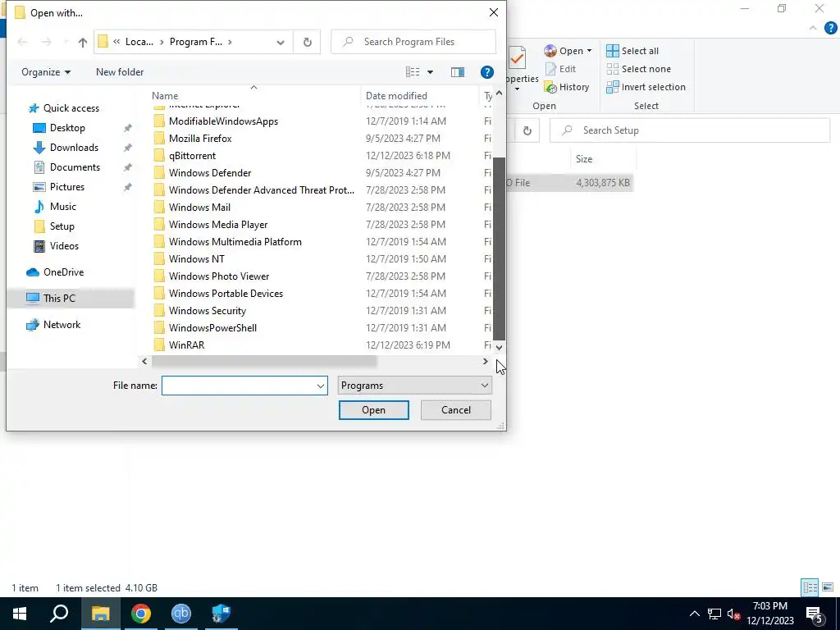This screenshot has width=840, height=630.
Task: Select the ModifiableWindowsApps folder
Action: pyautogui.click(x=223, y=121)
